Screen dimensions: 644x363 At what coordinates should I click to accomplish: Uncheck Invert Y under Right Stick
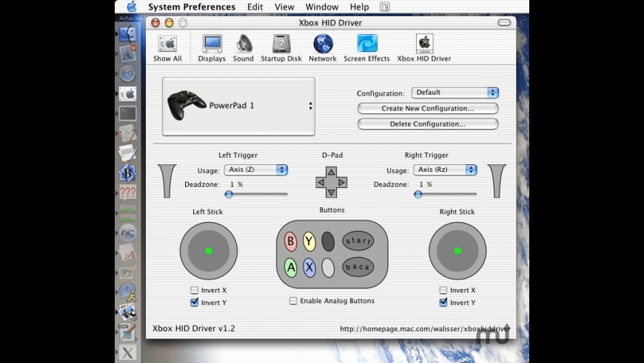click(x=443, y=302)
